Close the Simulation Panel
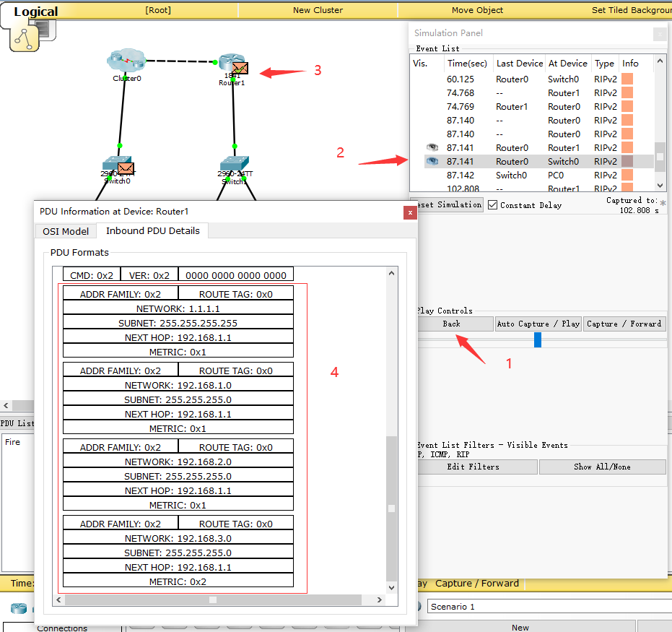The image size is (672, 632). pyautogui.click(x=660, y=34)
